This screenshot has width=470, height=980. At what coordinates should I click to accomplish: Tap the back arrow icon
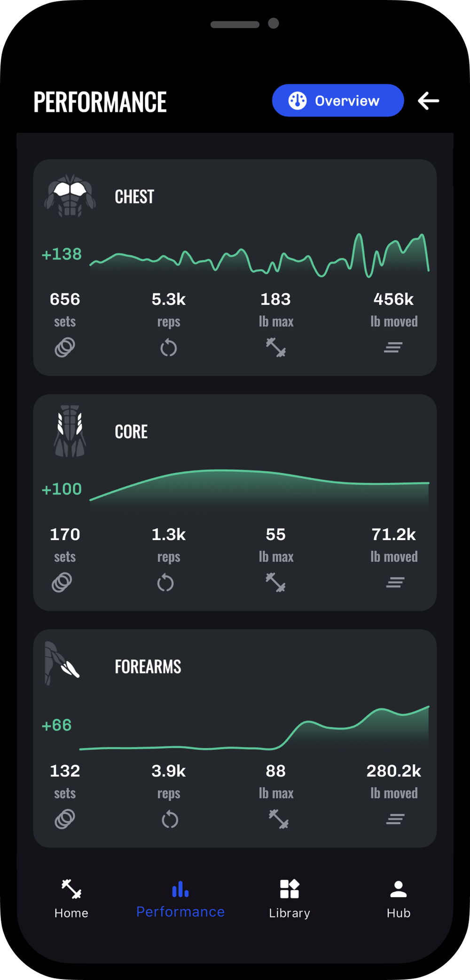pos(428,101)
